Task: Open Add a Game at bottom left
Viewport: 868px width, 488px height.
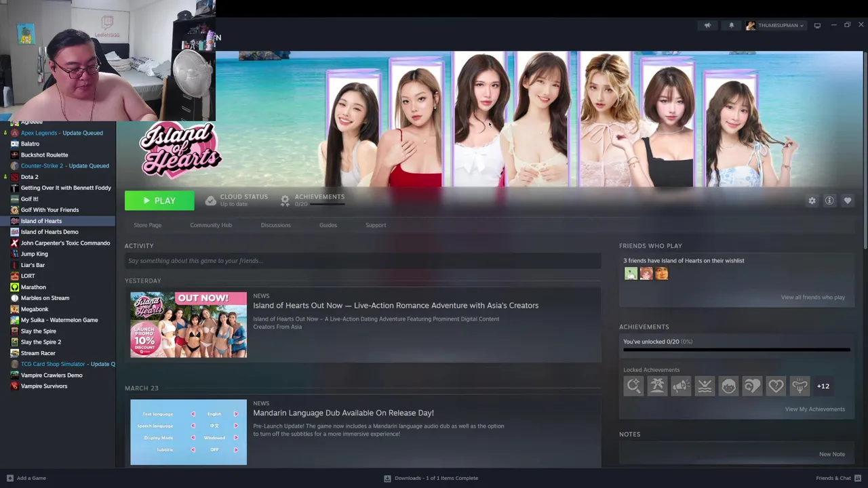Action: (x=26, y=478)
